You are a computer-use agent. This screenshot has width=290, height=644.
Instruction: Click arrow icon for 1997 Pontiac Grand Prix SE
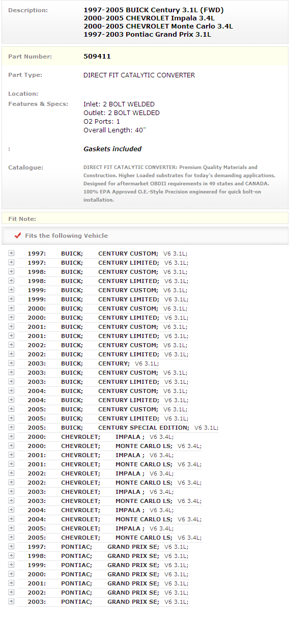pos(11,546)
